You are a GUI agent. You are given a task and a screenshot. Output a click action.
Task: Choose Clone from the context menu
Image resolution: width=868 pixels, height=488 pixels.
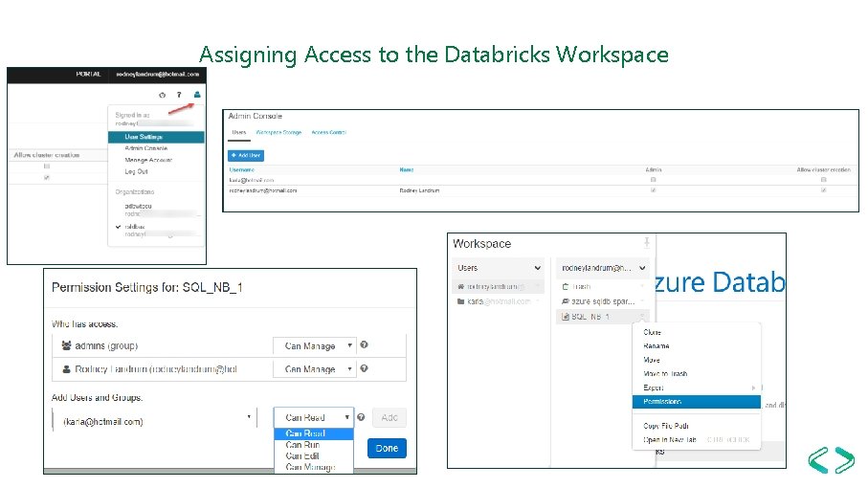[652, 333]
